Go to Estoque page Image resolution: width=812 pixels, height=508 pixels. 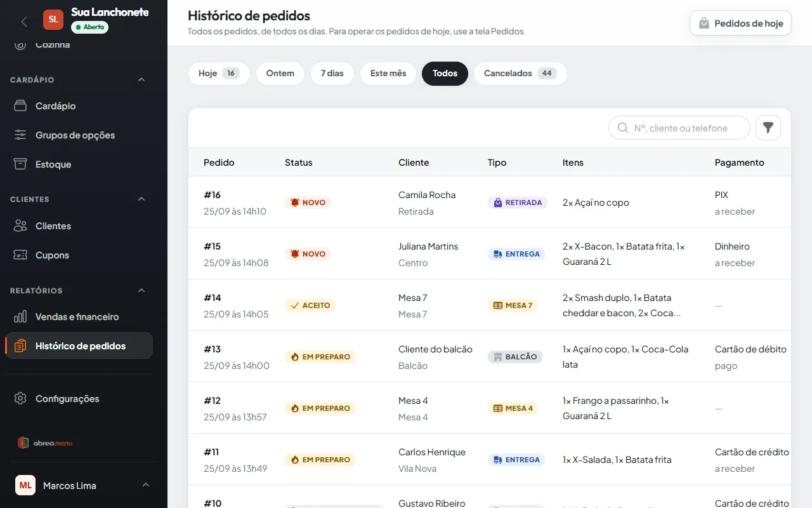click(79, 164)
